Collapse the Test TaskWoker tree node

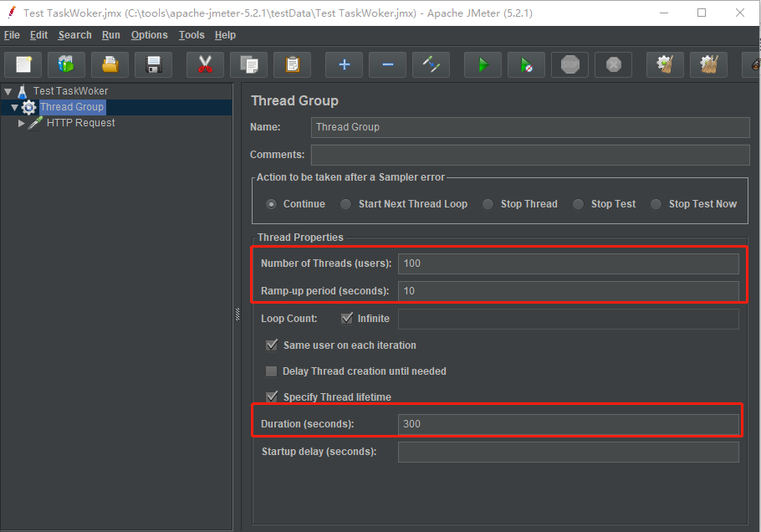pos(8,91)
